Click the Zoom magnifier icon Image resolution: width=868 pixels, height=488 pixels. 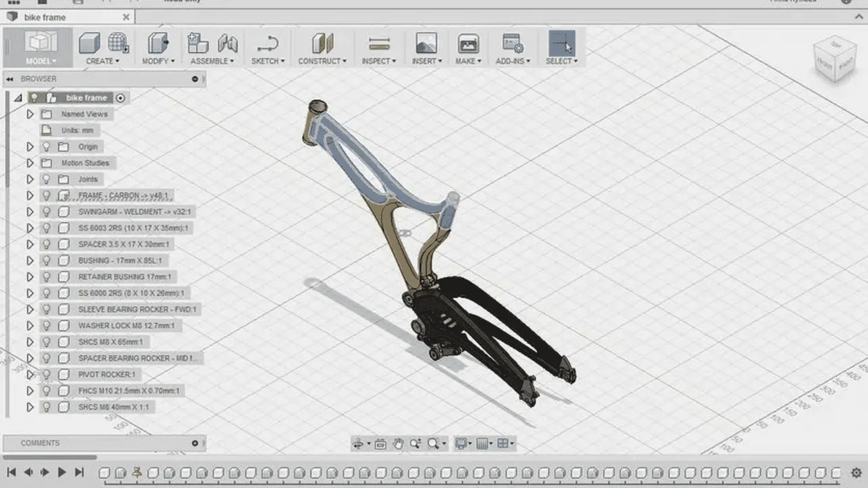point(434,443)
